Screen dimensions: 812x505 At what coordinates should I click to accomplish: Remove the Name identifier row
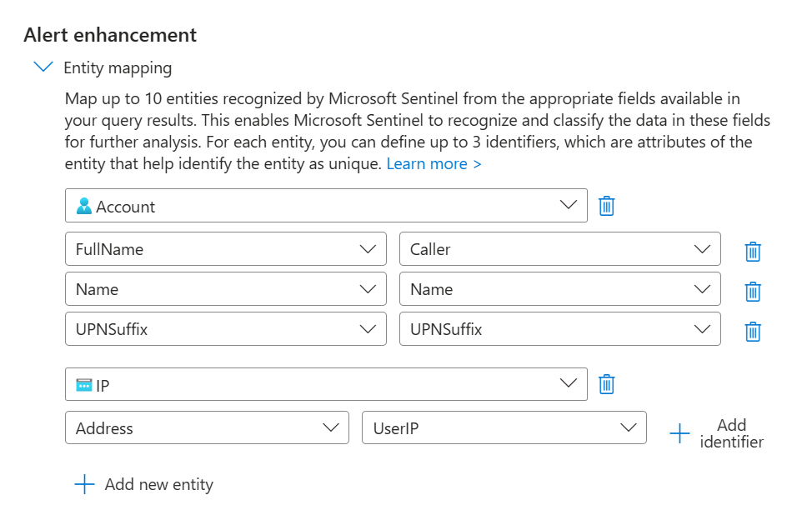(753, 292)
